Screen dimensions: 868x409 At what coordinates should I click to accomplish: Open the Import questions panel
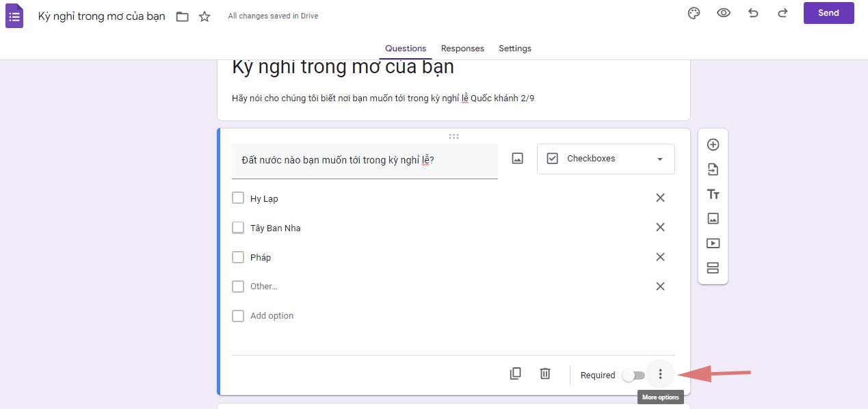[x=713, y=169]
